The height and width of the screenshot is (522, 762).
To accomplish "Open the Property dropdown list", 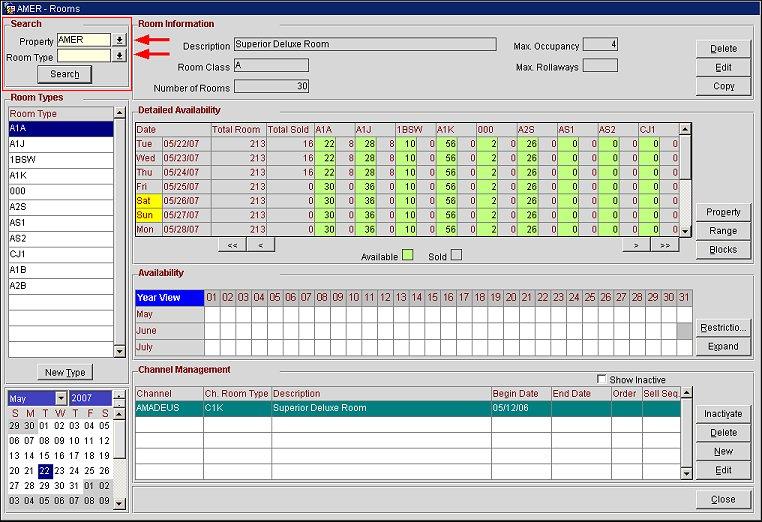I will coord(119,40).
